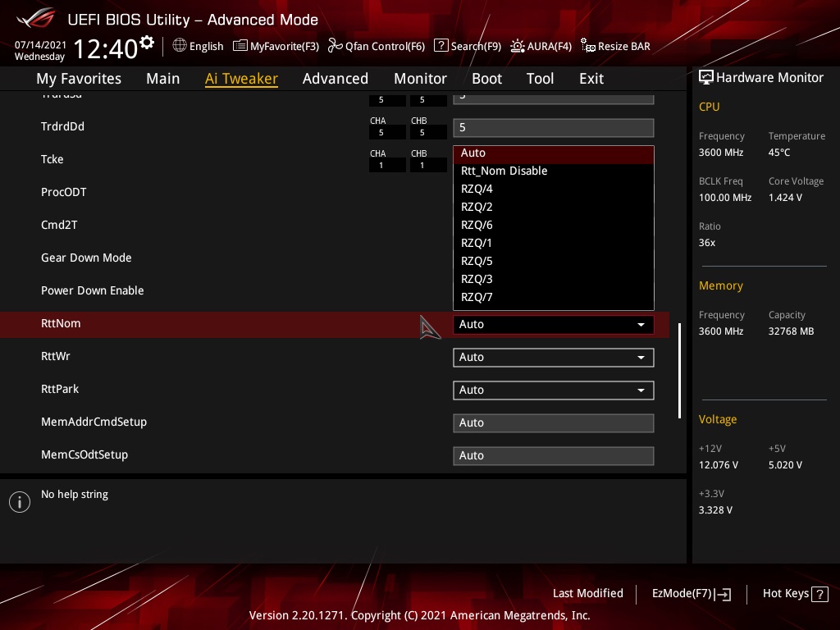Open Qfan Control(F6) fan icon
Image resolution: width=840 pixels, height=630 pixels.
[335, 46]
